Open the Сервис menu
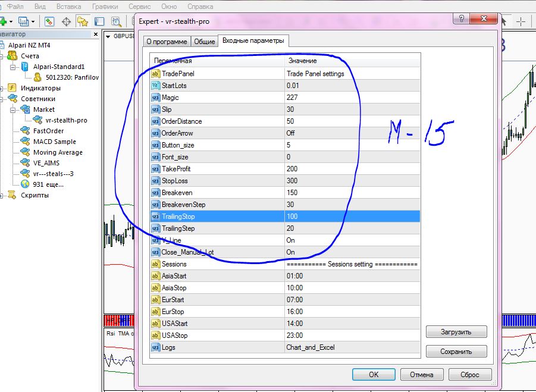This screenshot has width=536, height=392. pos(139,7)
